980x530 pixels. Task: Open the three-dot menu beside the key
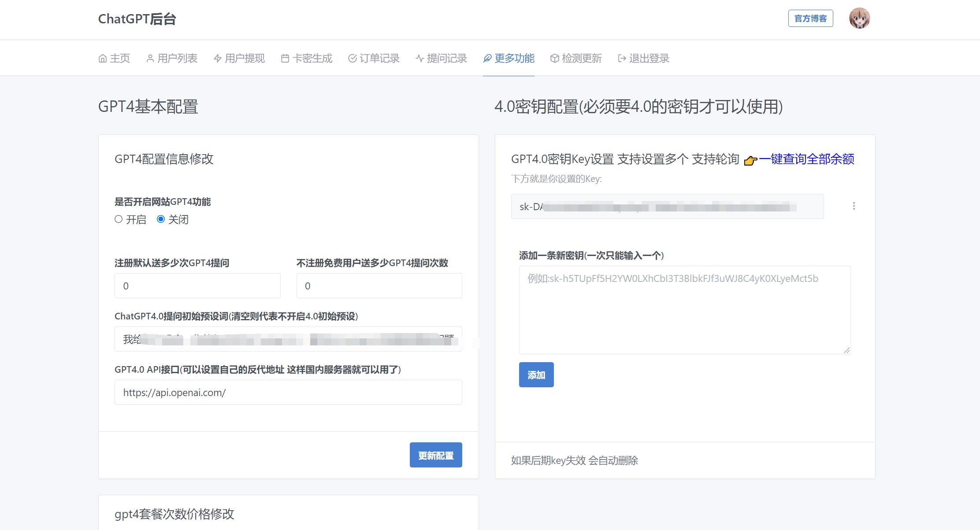tap(854, 206)
